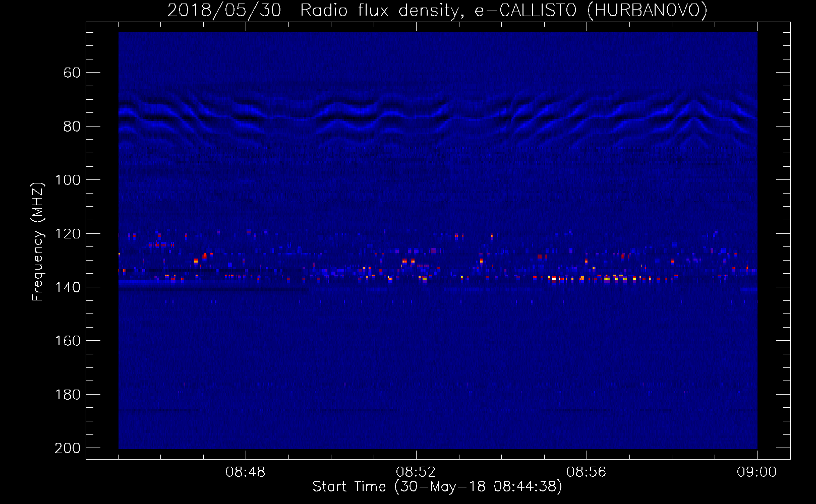Click the 100 MHz frequency tick label

click(68, 180)
